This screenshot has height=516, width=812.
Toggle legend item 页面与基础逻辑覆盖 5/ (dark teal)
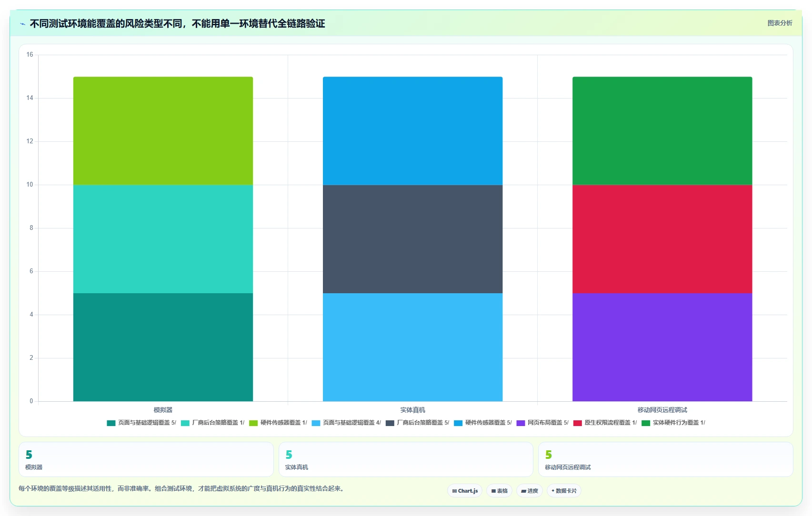[x=141, y=423]
